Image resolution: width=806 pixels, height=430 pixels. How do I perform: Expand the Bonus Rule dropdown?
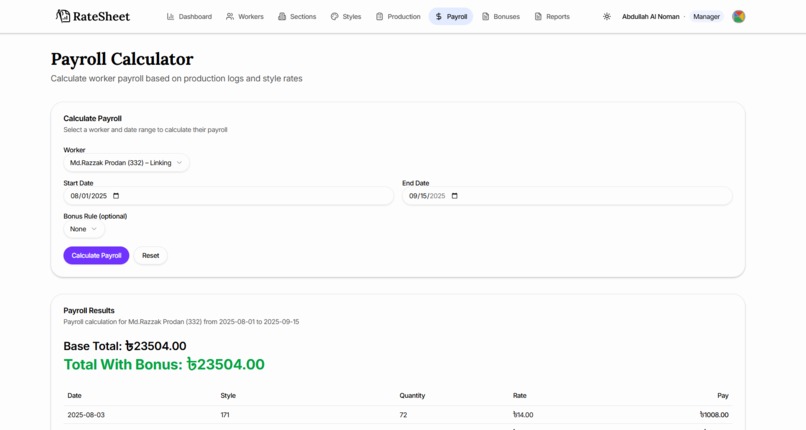click(84, 229)
